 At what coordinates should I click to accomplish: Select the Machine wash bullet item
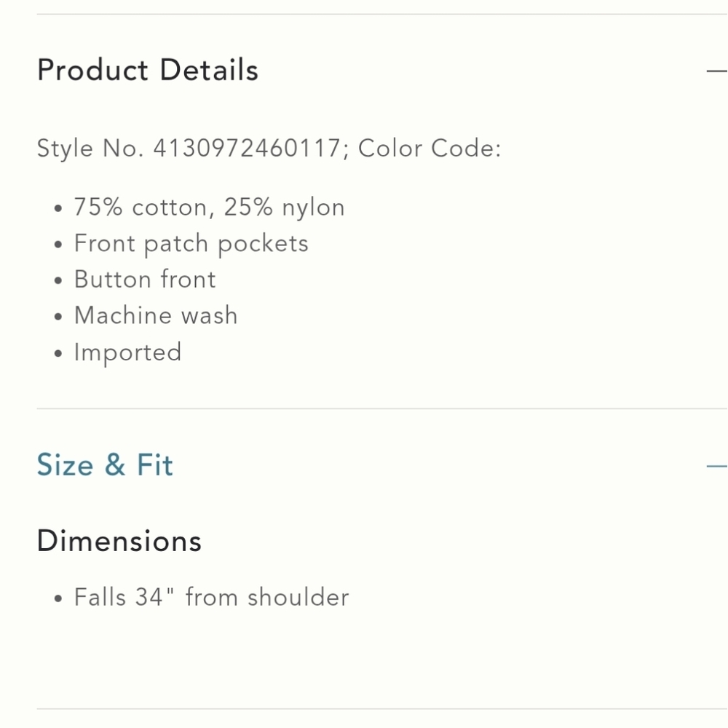pyautogui.click(x=156, y=316)
